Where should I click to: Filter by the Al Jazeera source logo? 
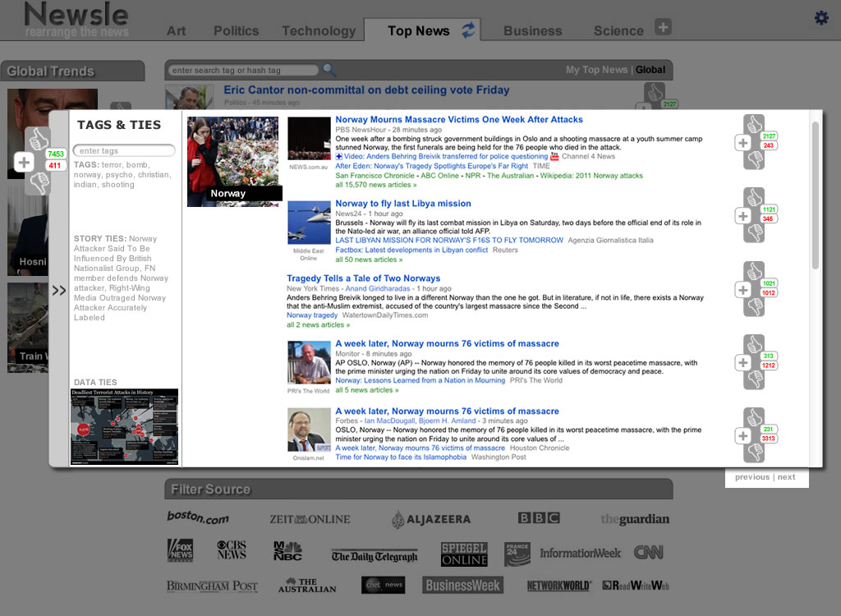[x=430, y=519]
